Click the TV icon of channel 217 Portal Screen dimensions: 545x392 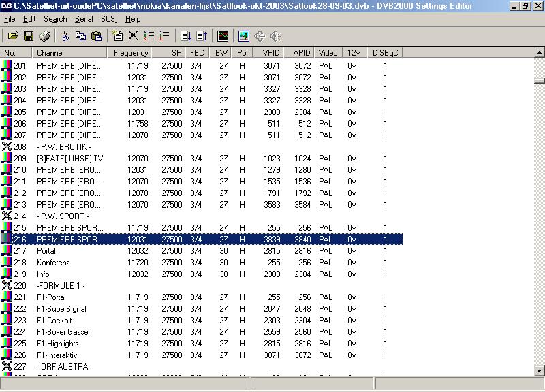[7, 250]
